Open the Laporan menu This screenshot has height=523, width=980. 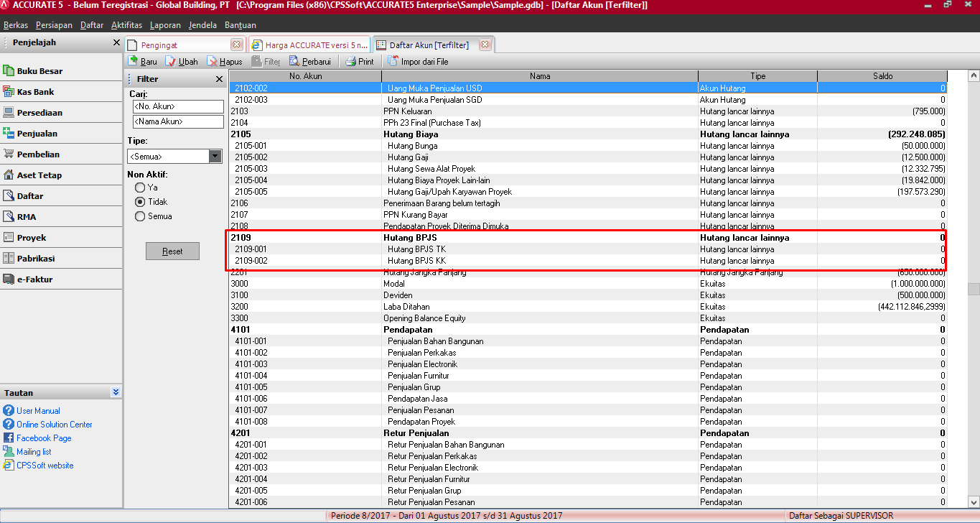pyautogui.click(x=165, y=25)
